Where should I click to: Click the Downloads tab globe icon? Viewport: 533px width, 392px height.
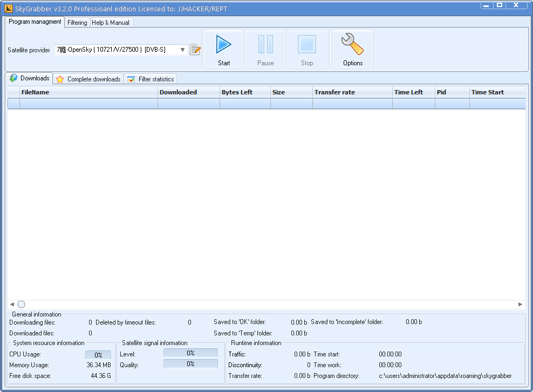pyautogui.click(x=13, y=78)
